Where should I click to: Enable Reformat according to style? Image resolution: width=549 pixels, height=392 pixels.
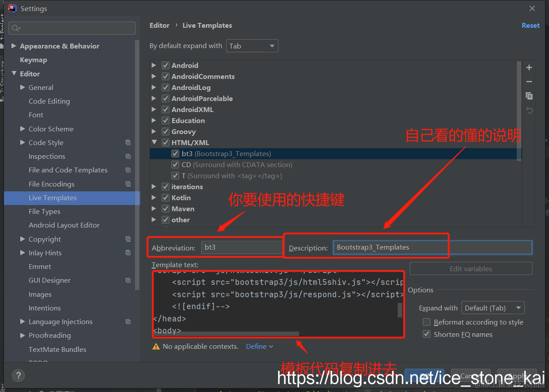[x=426, y=322]
